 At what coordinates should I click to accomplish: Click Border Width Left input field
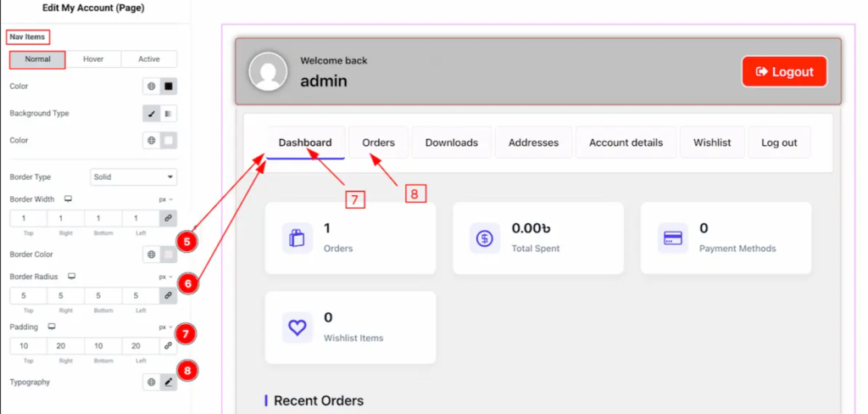tap(141, 219)
